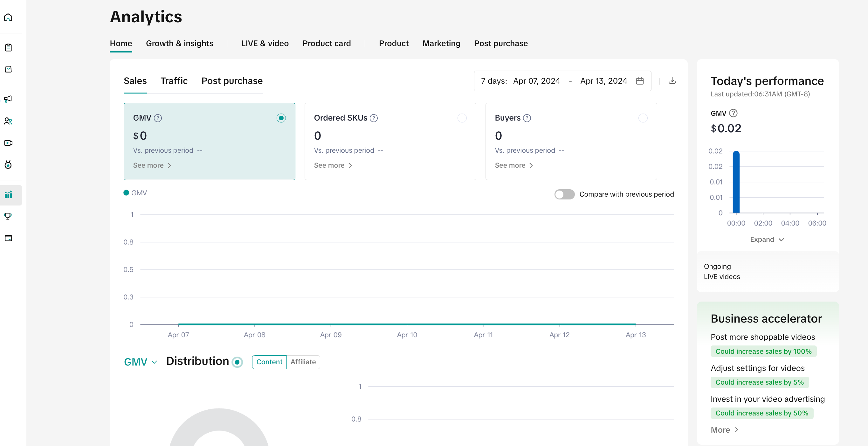This screenshot has height=446, width=868.
Task: Select the Buyers metric radio button
Action: point(643,118)
